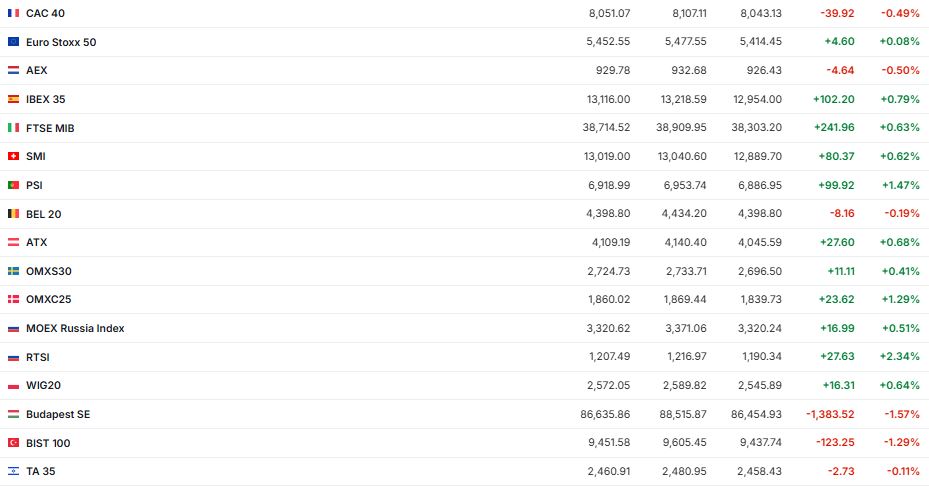Click the Spain flag icon beside IBEX 35
This screenshot has width=929, height=488.
13,99
